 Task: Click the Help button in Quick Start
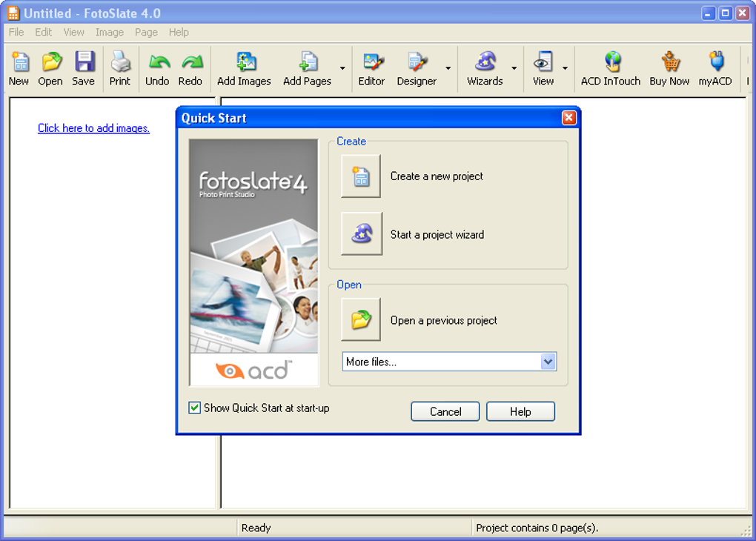(x=521, y=411)
